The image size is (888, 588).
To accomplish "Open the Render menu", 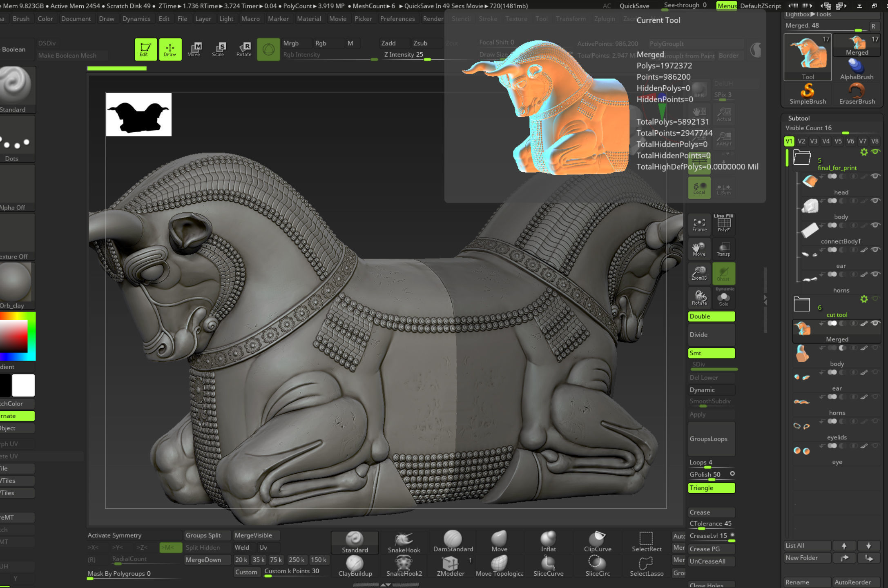I will tap(433, 19).
